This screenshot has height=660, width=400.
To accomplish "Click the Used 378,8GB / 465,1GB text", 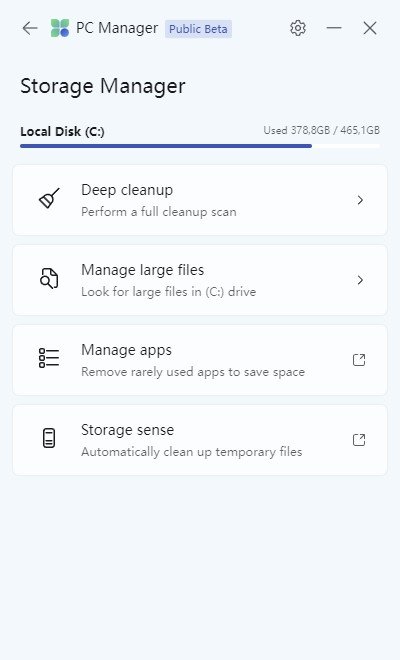I will click(x=322, y=130).
